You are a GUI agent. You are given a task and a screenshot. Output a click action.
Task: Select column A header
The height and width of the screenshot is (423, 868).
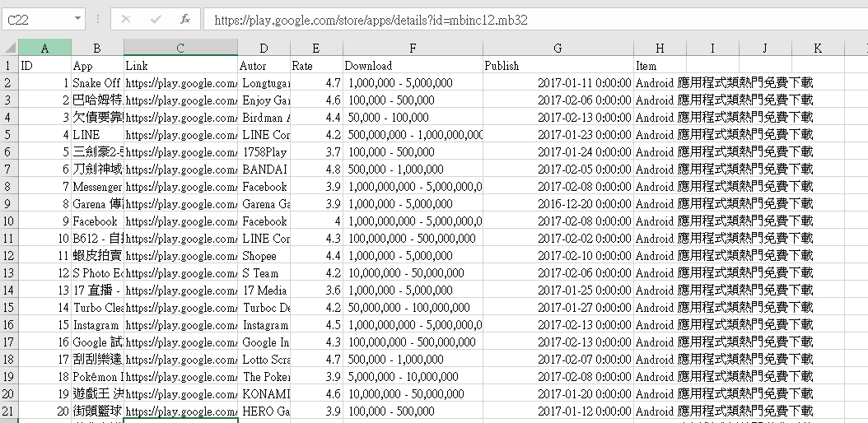tap(44, 48)
